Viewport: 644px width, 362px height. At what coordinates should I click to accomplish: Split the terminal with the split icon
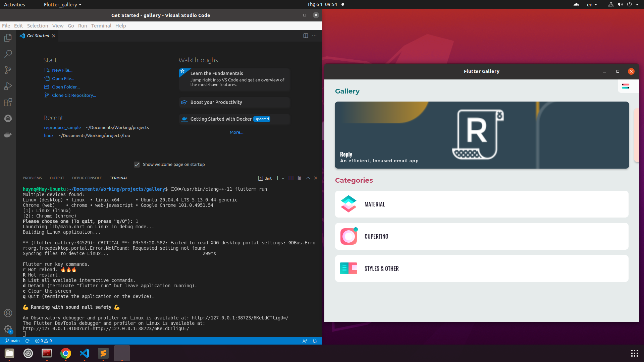pos(291,178)
